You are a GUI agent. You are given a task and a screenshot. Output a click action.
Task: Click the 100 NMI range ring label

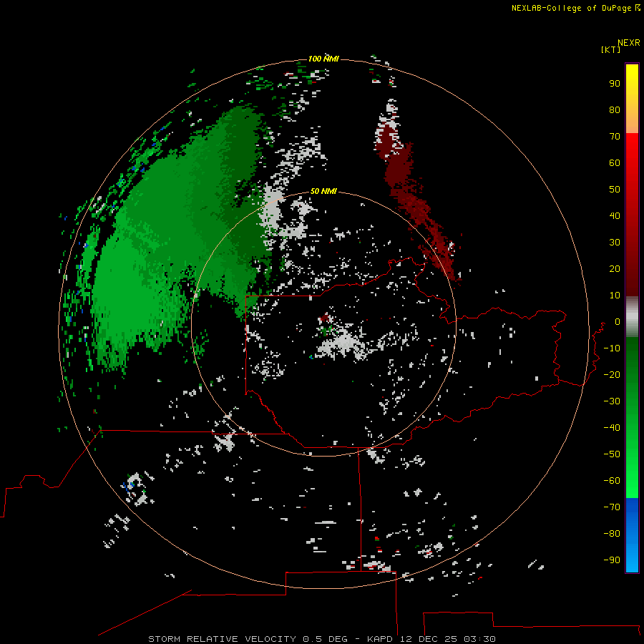[x=323, y=59]
